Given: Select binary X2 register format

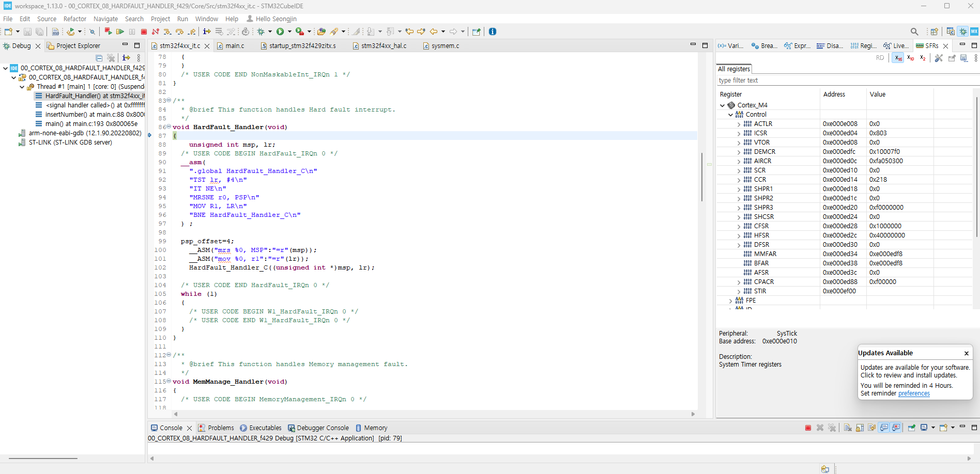Looking at the screenshot, I should (x=923, y=58).
